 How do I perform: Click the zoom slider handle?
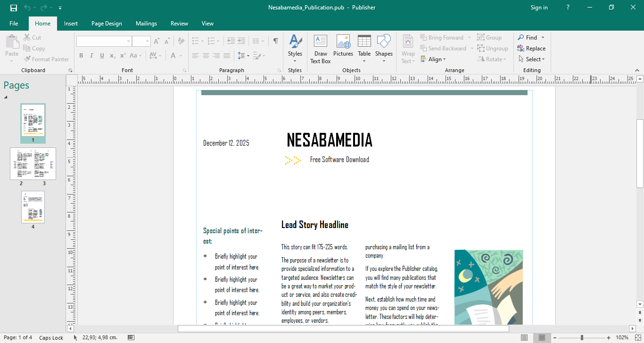582,338
